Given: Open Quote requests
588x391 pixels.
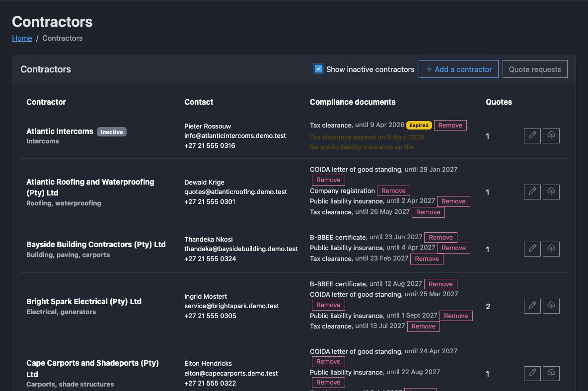Looking at the screenshot, I should [535, 69].
